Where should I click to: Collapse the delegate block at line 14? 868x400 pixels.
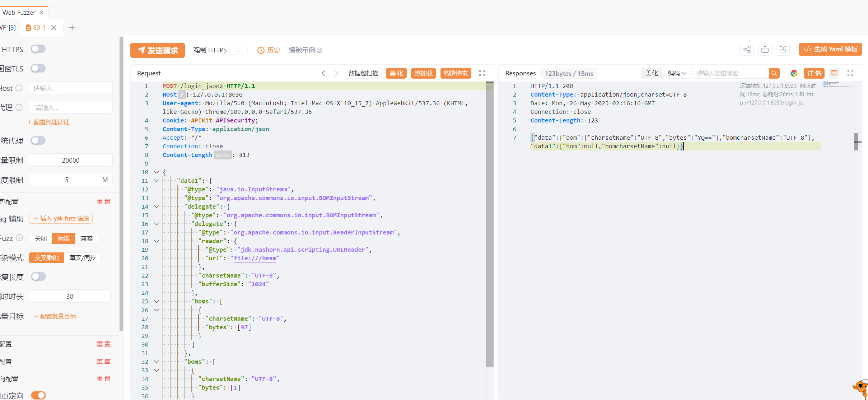click(157, 206)
